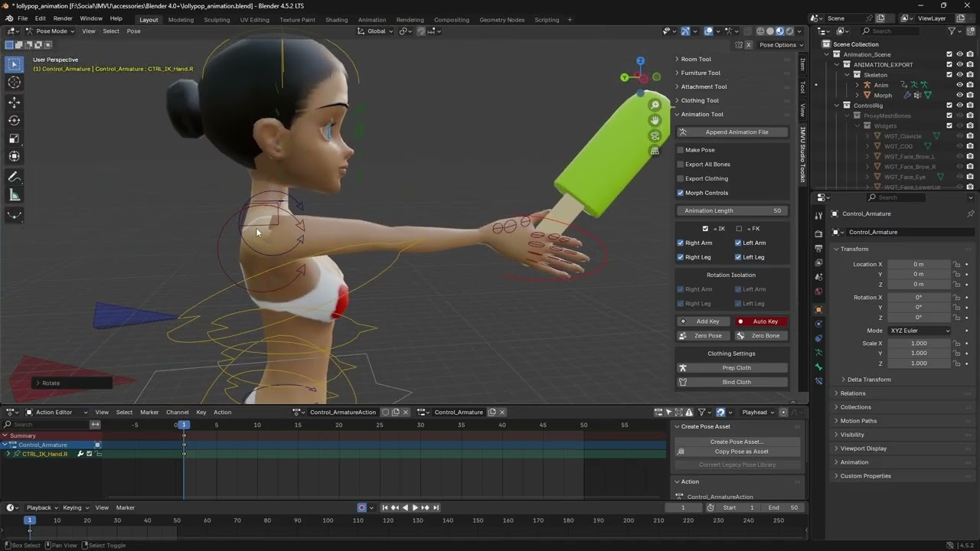Select the Move tool
Image resolution: width=980 pixels, height=551 pixels.
pyautogui.click(x=15, y=102)
